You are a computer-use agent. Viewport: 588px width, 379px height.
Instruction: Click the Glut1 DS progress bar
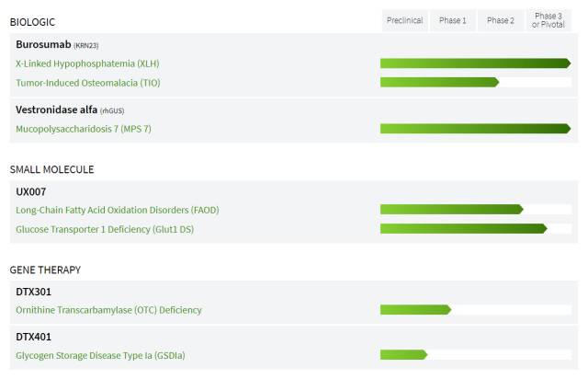(463, 228)
